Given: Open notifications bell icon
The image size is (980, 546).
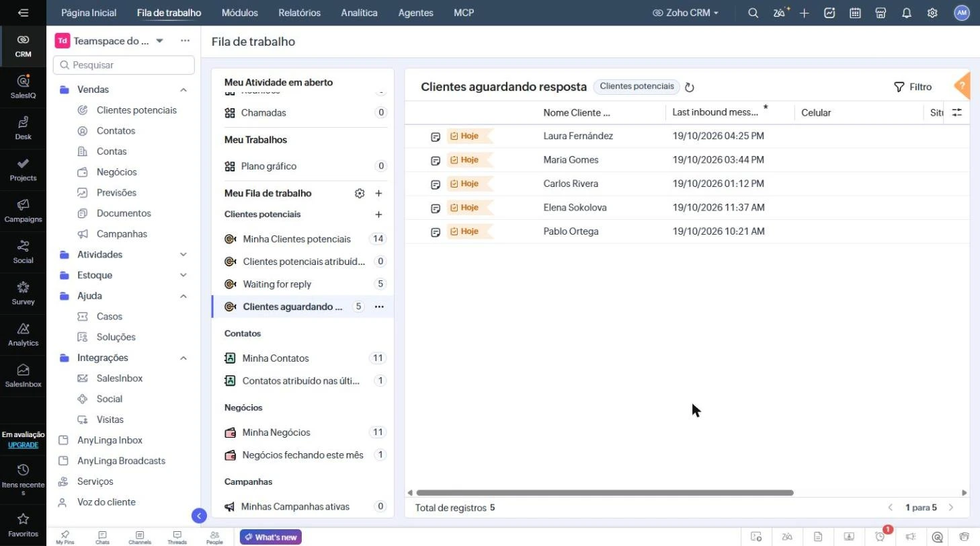Looking at the screenshot, I should 907,13.
